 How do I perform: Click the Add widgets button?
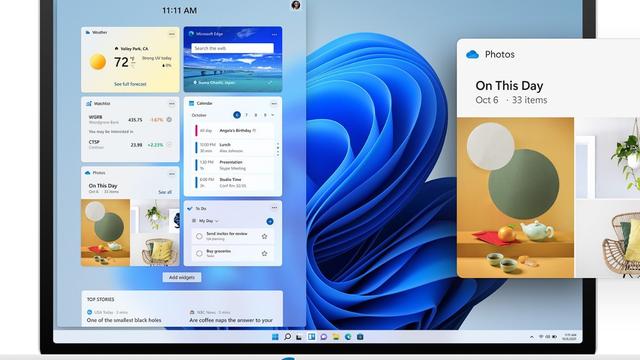pos(182,278)
